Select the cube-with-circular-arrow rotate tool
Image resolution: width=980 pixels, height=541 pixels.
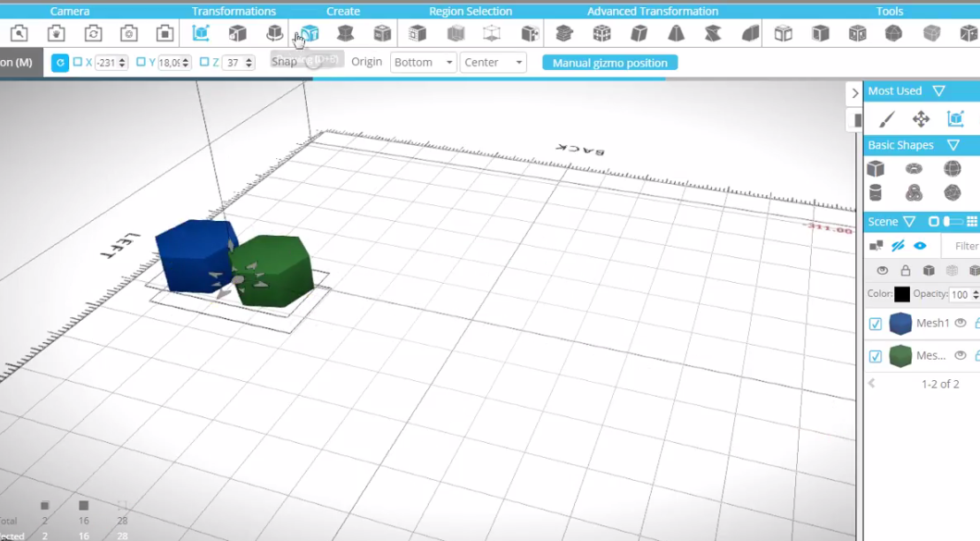tap(274, 33)
